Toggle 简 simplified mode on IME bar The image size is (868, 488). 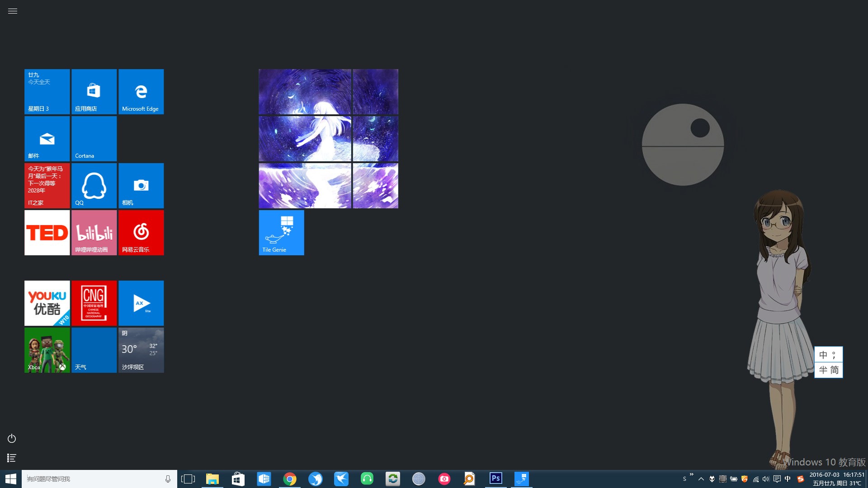(835, 370)
